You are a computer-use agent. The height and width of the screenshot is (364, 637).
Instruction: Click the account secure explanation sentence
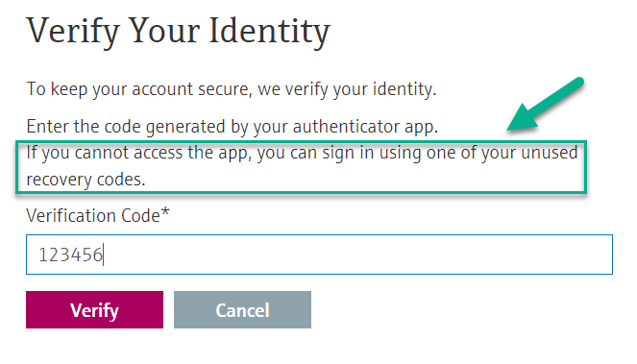coord(232,89)
